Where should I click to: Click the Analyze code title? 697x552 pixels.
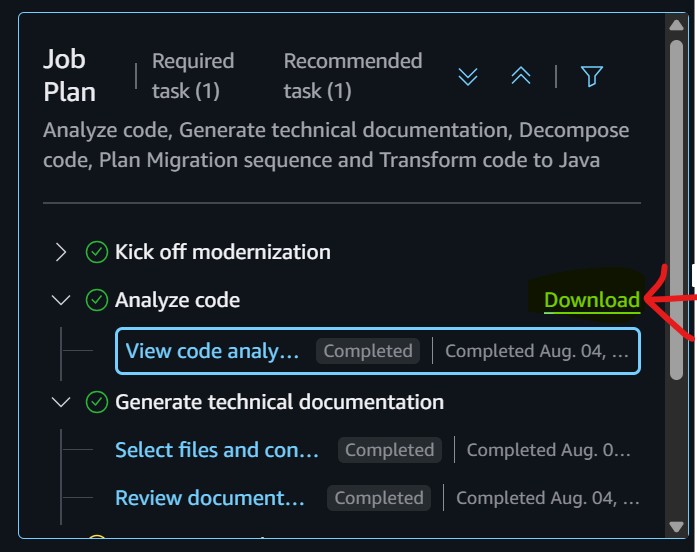coord(177,300)
